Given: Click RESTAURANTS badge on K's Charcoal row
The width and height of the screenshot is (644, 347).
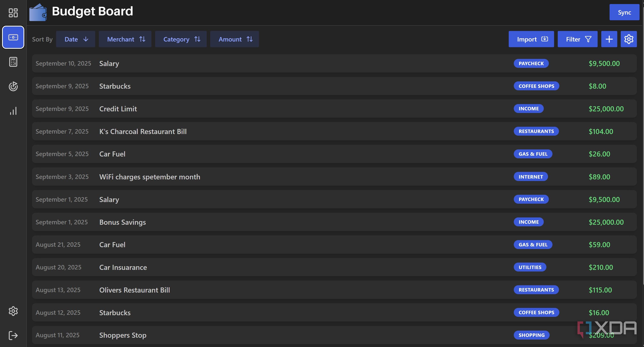Looking at the screenshot, I should click(536, 131).
